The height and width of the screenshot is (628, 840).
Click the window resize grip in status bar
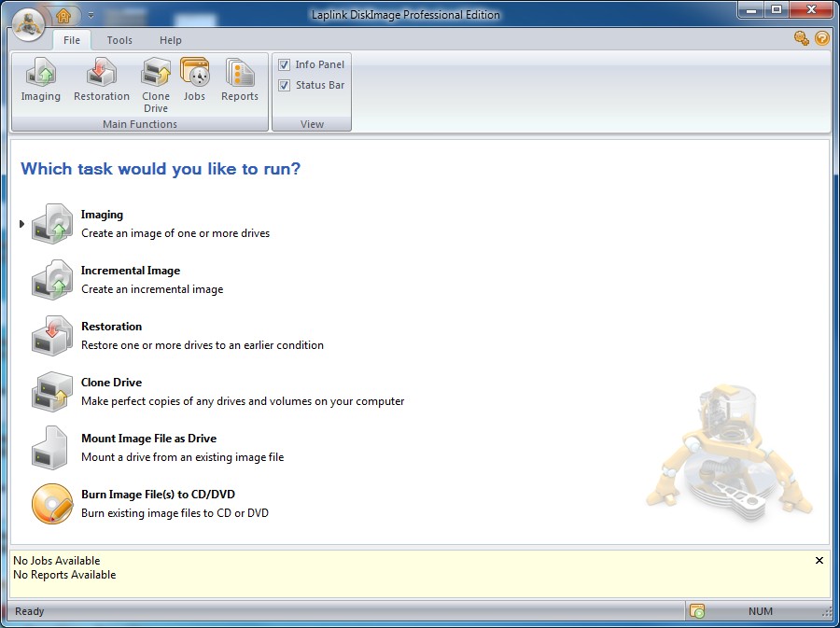[827, 612]
